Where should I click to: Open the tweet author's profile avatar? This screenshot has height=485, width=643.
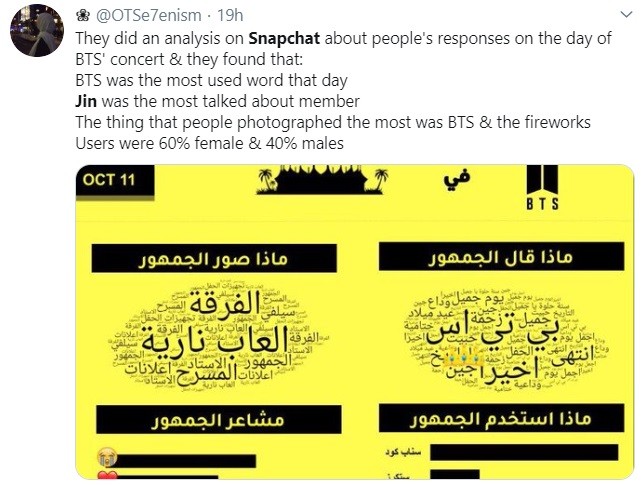[37, 30]
